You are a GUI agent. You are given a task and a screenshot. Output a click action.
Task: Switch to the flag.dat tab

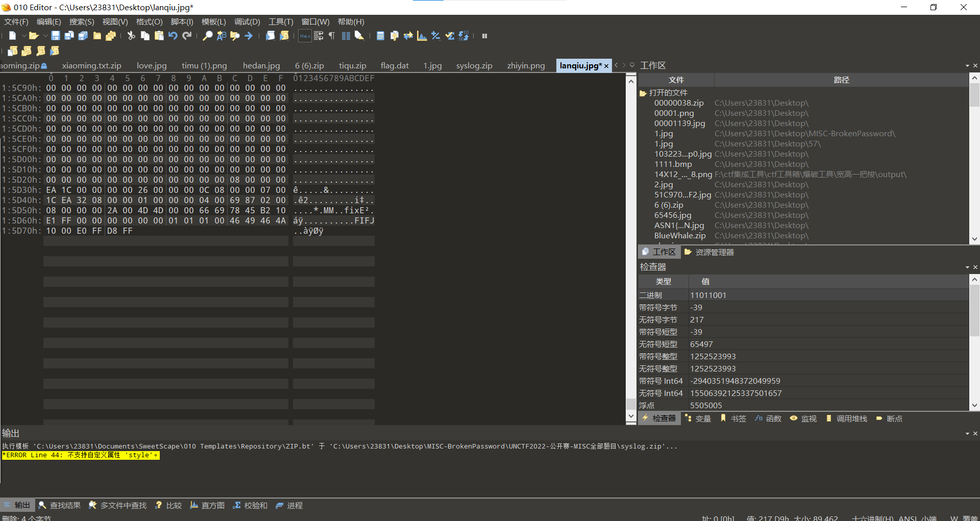[395, 65]
